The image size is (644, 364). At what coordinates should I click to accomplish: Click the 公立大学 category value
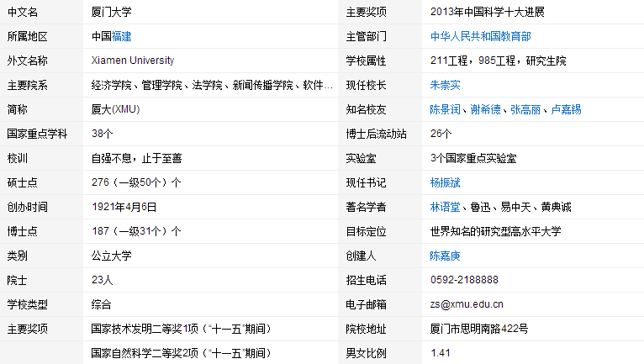111,256
